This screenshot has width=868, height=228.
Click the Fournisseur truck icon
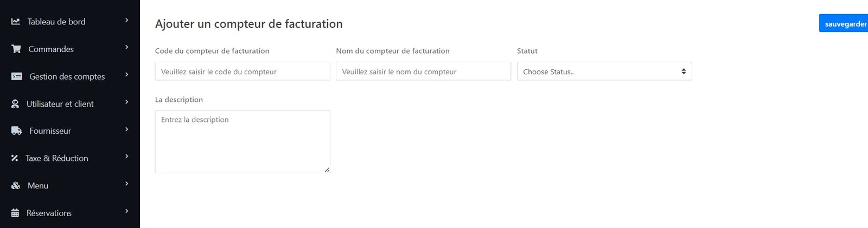(x=17, y=131)
